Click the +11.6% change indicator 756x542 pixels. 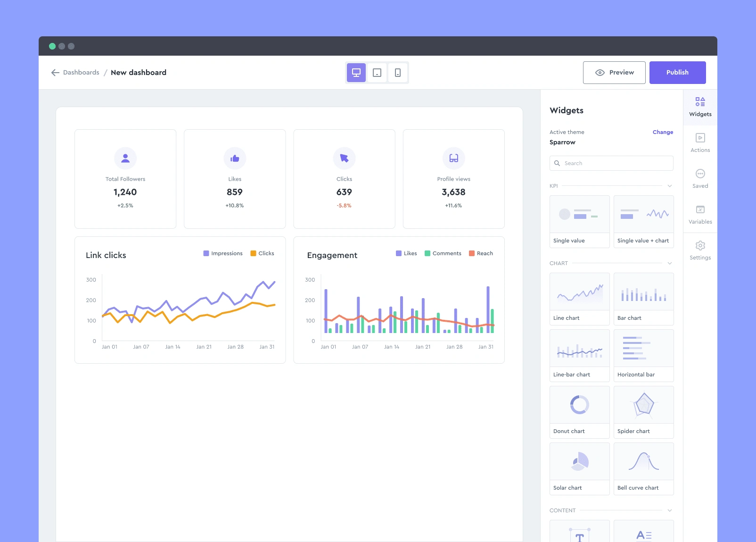tap(453, 206)
